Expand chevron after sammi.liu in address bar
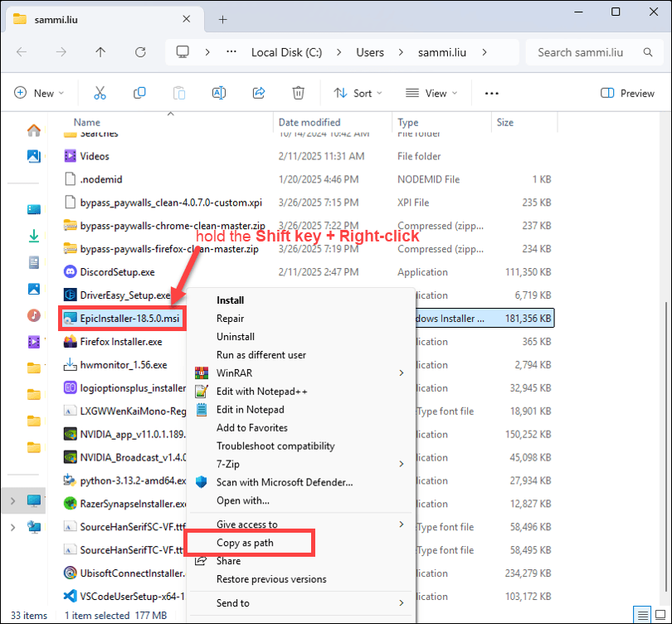Screen dimensions: 672x624 click(485, 52)
